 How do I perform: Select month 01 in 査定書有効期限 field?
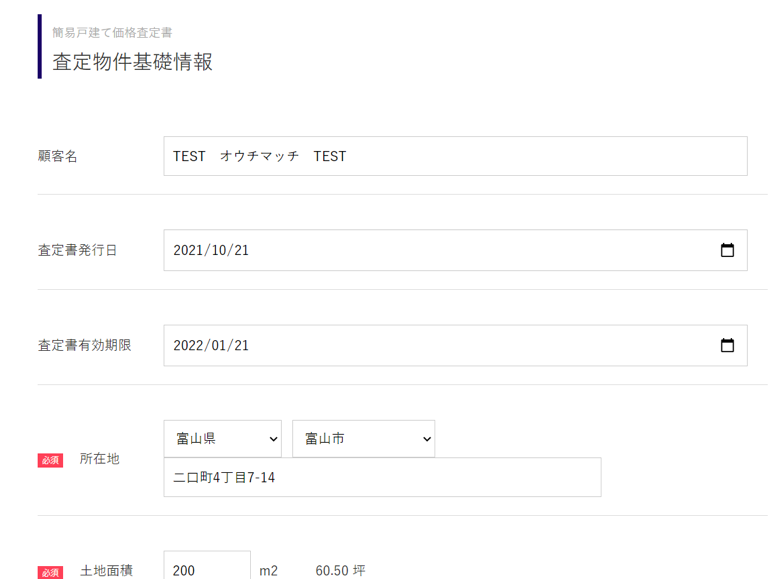tap(217, 345)
